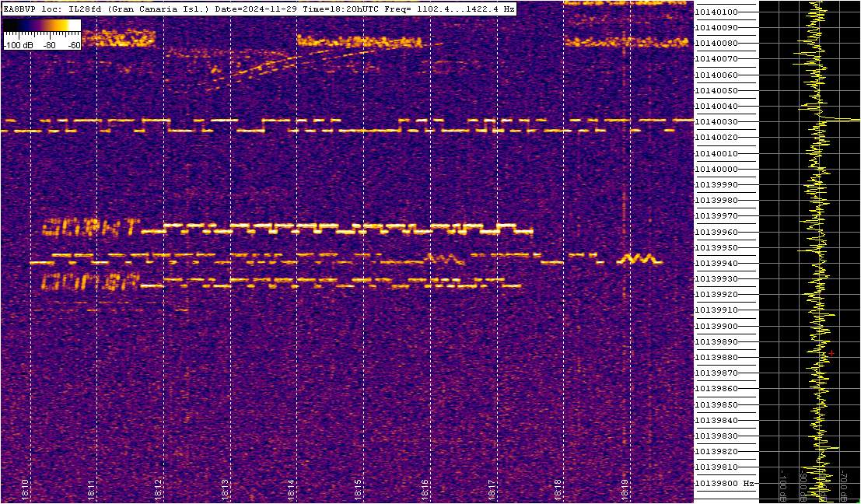Click the 18:16 time axis label
This screenshot has width=861, height=504.
pos(425,489)
